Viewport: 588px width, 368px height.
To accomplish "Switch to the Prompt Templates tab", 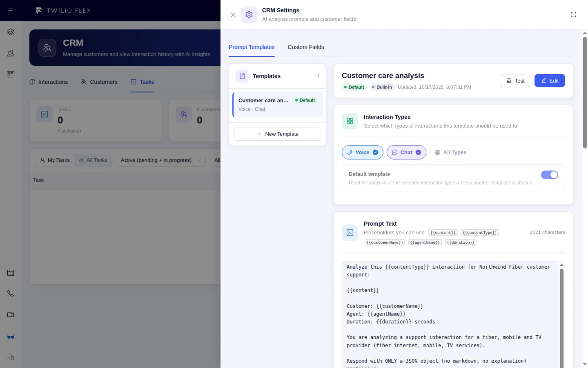I will (251, 47).
